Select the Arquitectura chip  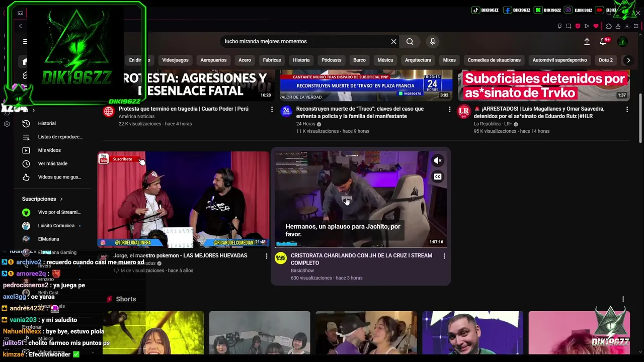pyautogui.click(x=418, y=60)
